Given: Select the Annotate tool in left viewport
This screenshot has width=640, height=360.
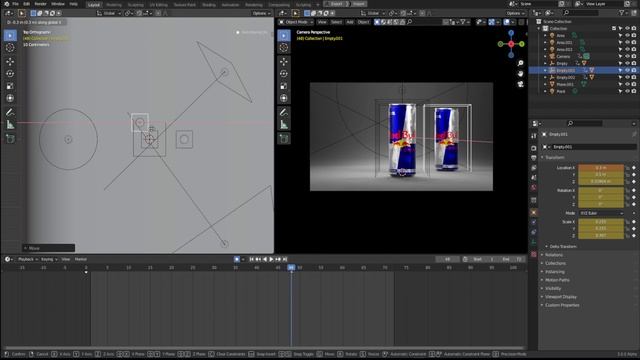Looking at the screenshot, I should (10, 112).
